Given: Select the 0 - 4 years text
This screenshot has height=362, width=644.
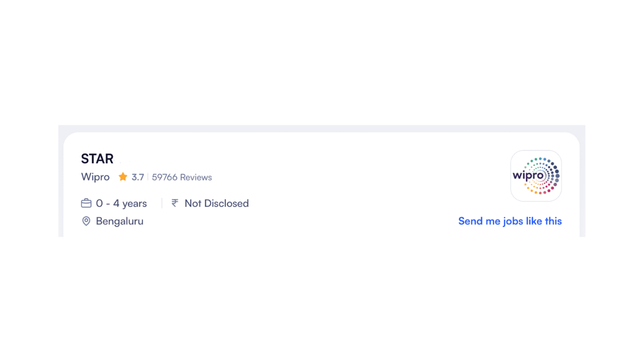Looking at the screenshot, I should pos(121,203).
